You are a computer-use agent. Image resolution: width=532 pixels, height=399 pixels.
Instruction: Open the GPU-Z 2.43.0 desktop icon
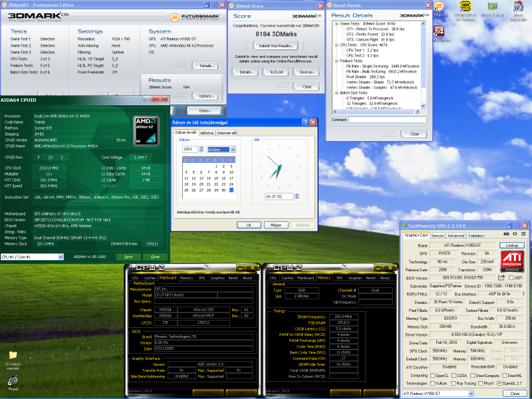[492, 9]
